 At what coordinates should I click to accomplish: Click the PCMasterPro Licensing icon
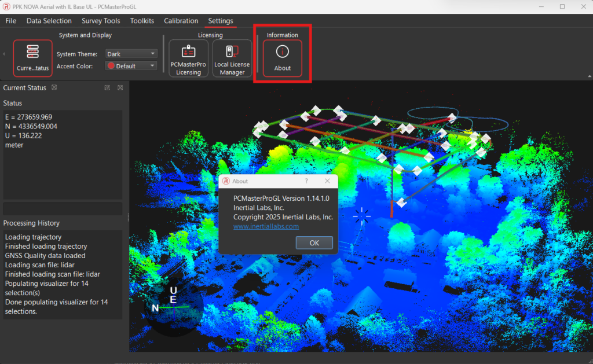[188, 58]
